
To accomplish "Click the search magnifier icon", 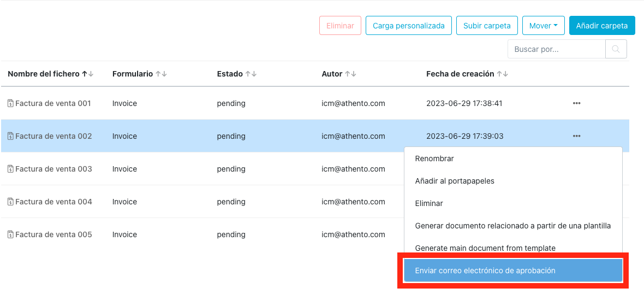I will point(616,49).
